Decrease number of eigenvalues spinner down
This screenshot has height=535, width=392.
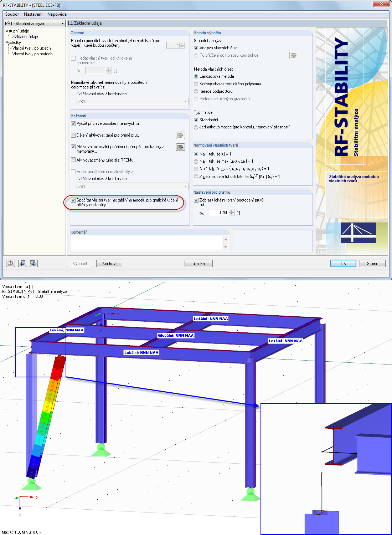[182, 47]
